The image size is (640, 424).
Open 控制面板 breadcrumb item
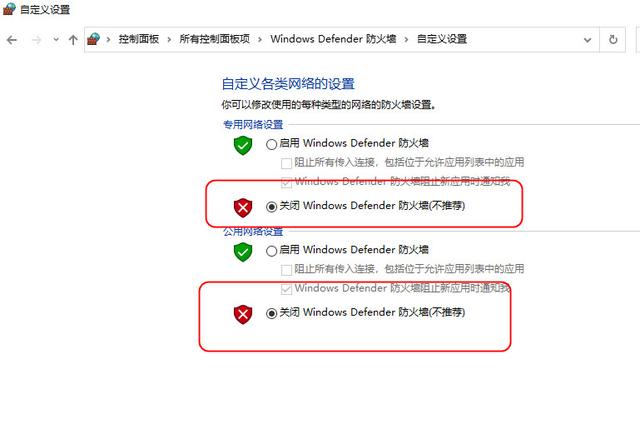(x=139, y=39)
